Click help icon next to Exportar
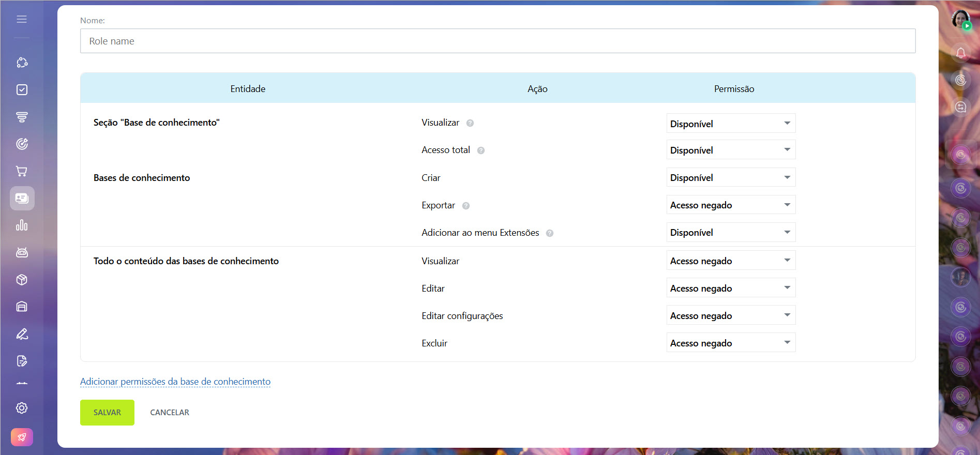The image size is (980, 455). click(x=466, y=206)
